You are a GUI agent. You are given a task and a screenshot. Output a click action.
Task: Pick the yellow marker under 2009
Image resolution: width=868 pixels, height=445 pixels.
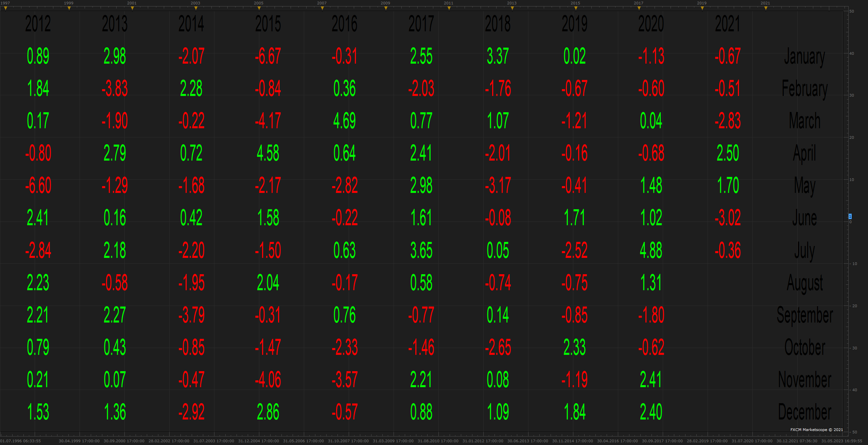(386, 8)
